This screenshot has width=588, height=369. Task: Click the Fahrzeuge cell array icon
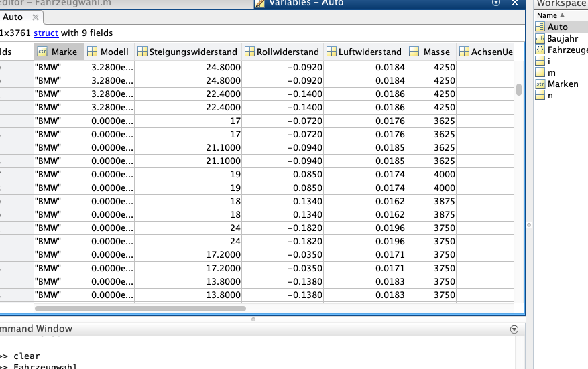tap(540, 50)
